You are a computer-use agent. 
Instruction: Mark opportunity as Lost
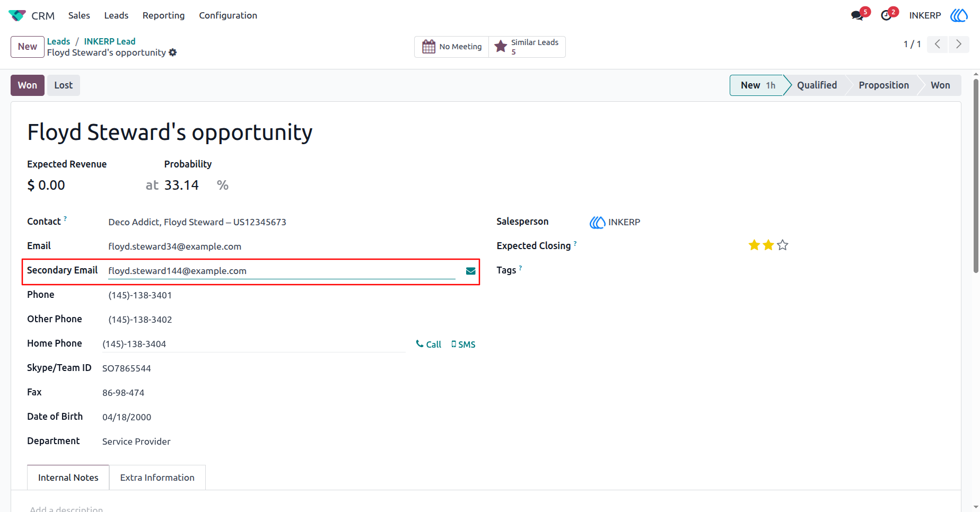[x=64, y=85]
